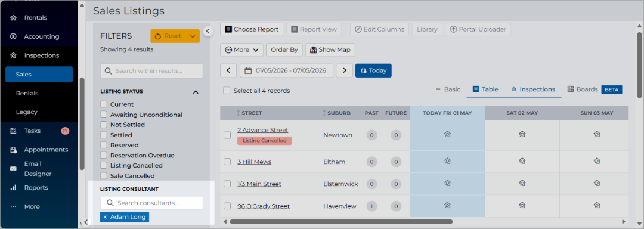Open the Accounting section
Viewport: 644px width, 229px height.
coord(42,36)
